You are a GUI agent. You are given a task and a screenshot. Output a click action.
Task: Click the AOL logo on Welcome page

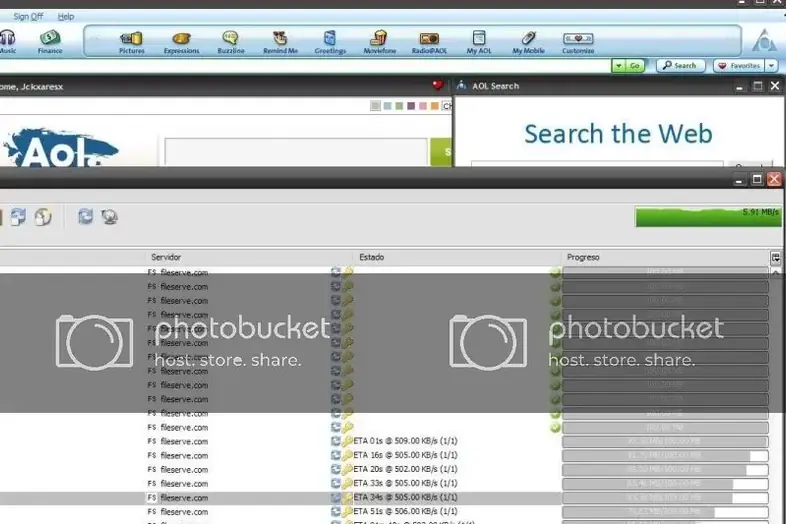coord(60,148)
